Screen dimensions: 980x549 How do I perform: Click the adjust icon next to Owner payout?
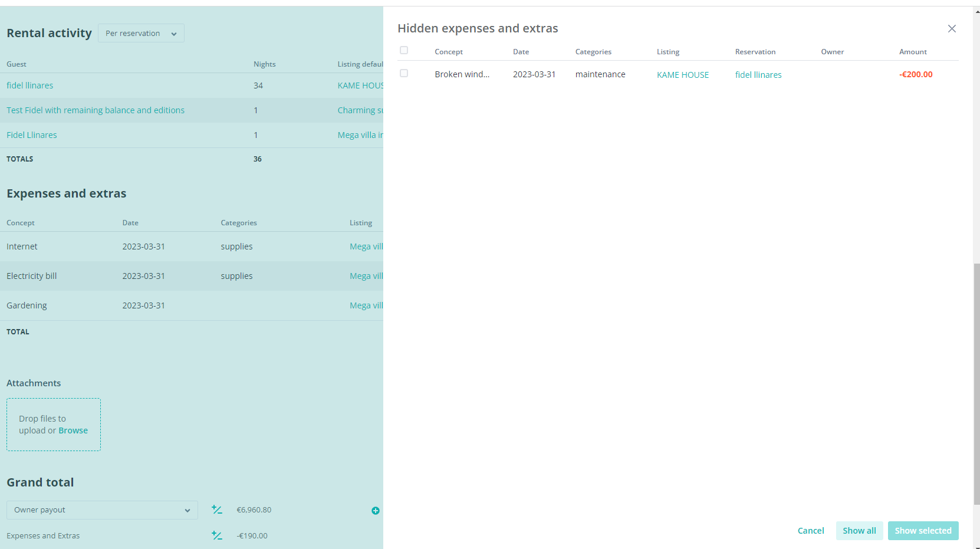pyautogui.click(x=217, y=510)
